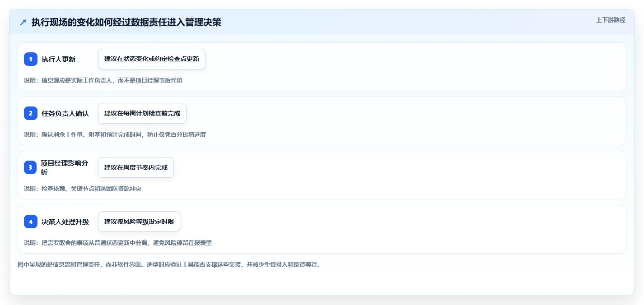Click the 上下游路径 label in the header
644x305 pixels.
click(x=611, y=20)
